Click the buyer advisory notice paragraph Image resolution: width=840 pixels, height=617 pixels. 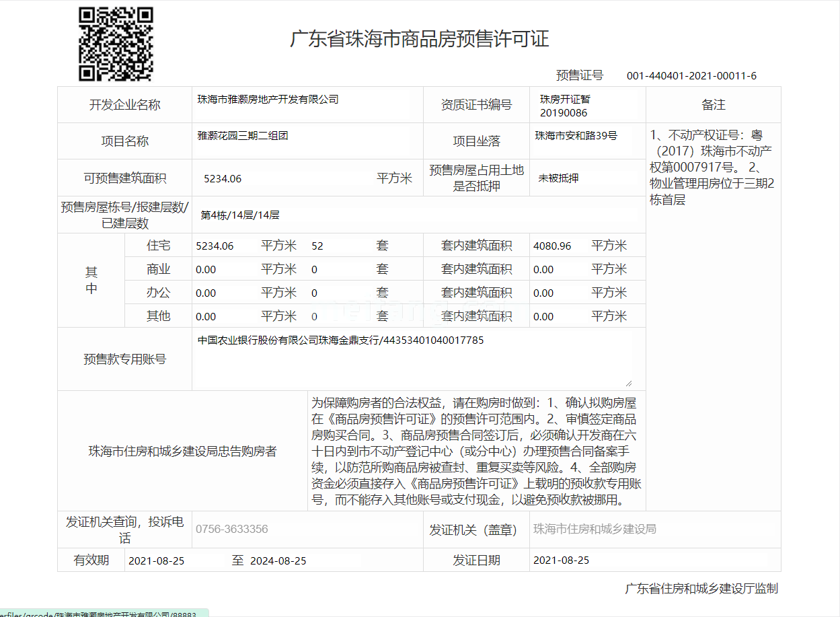point(476,451)
